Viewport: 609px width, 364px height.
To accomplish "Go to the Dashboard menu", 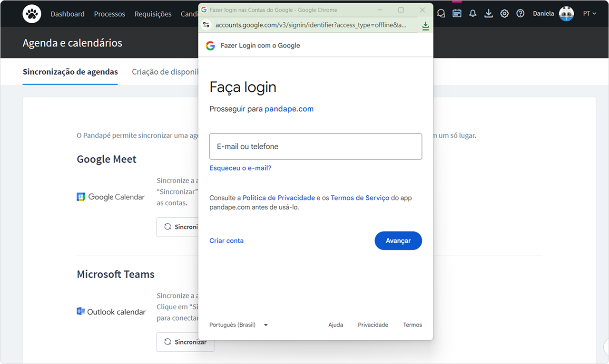I will coord(68,14).
